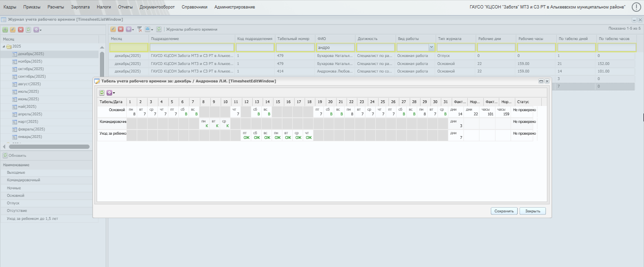The image size is (644, 267).
Task: Click the alert icon at top right
Action: (636, 7)
